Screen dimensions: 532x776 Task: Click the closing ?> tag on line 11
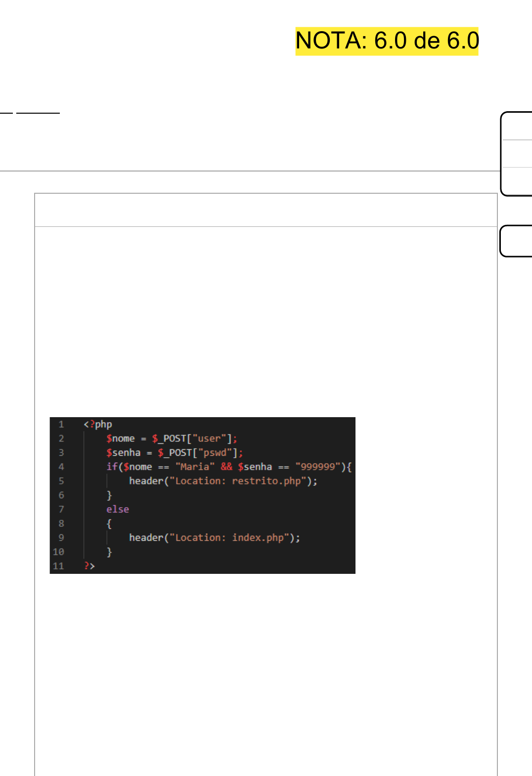point(89,566)
